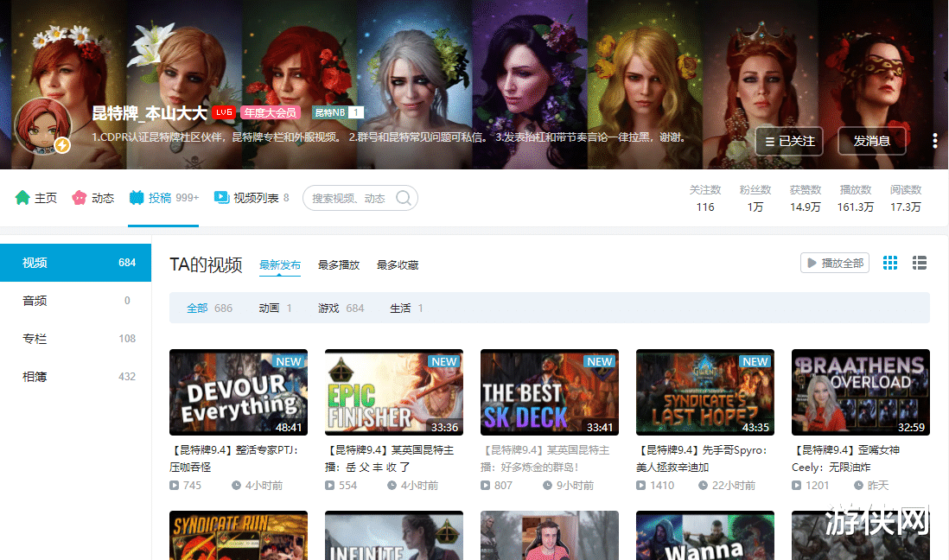
Task: Filter by 动画 category
Action: (276, 309)
